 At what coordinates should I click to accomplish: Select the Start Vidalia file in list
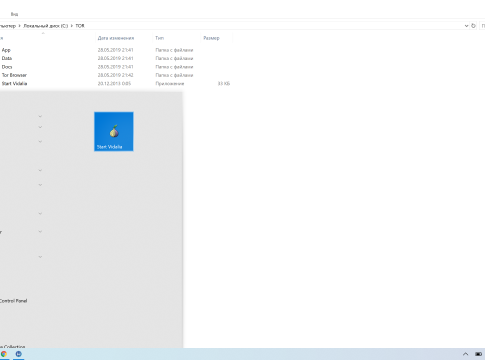tap(115, 83)
